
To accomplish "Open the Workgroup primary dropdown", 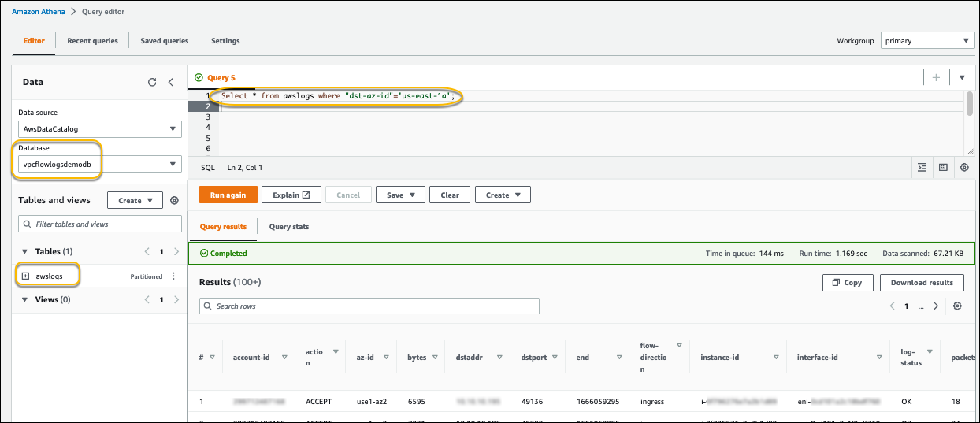I will click(927, 40).
